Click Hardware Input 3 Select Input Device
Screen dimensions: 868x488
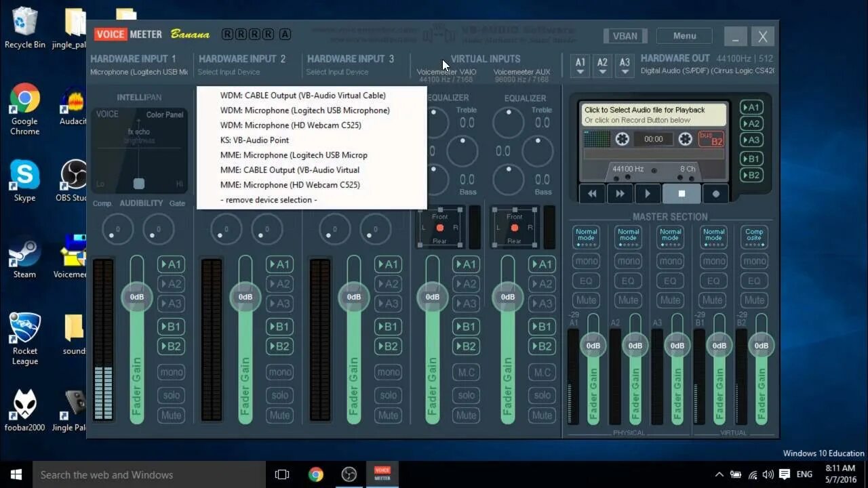pyautogui.click(x=338, y=72)
